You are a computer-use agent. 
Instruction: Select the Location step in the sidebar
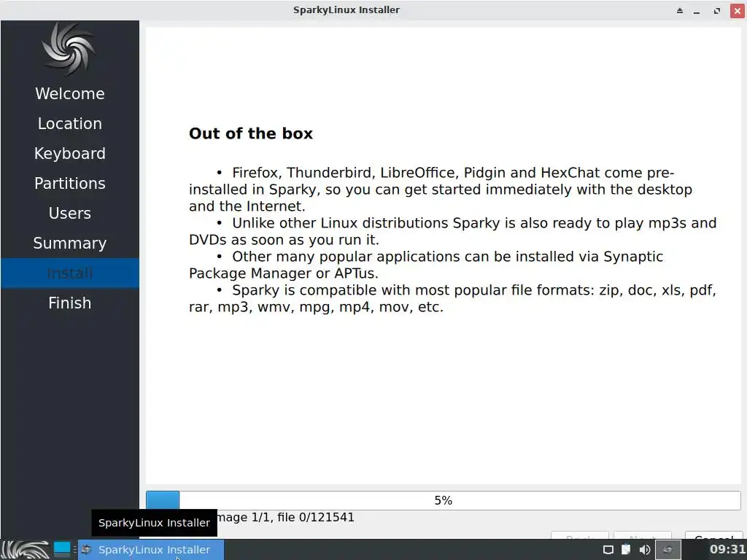(x=70, y=124)
